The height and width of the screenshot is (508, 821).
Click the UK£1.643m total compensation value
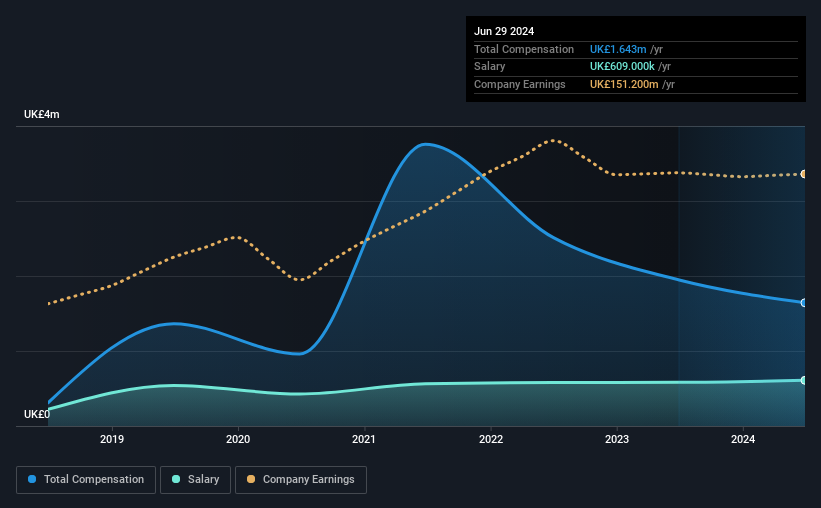[618, 49]
